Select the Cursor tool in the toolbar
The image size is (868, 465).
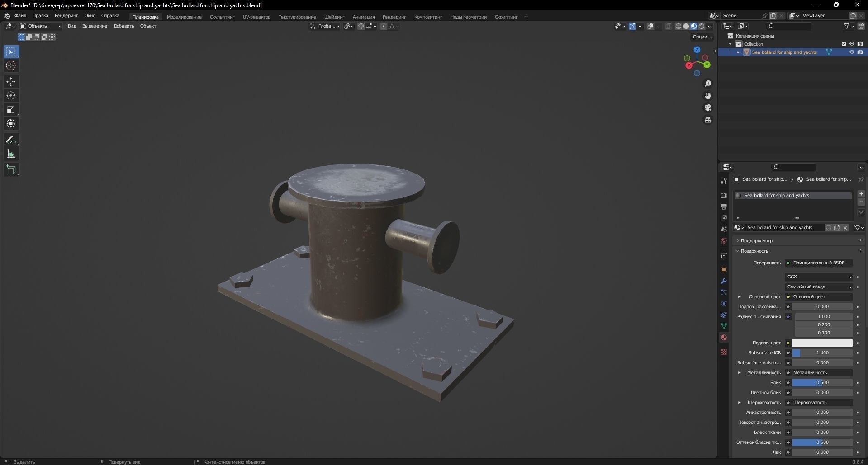pyautogui.click(x=11, y=66)
